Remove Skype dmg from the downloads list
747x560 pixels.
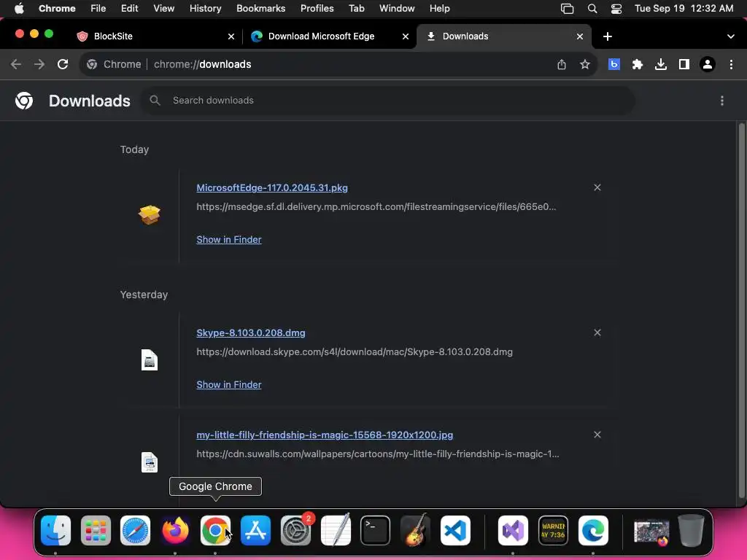(x=597, y=332)
